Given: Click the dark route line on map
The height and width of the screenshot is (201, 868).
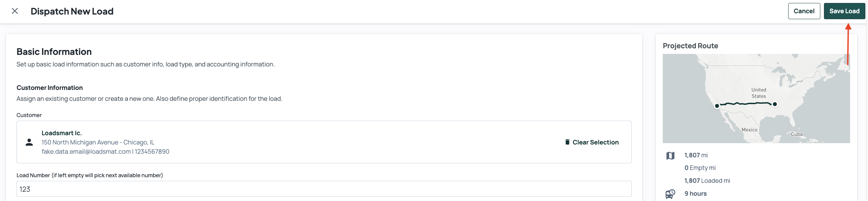Looking at the screenshot, I should [x=746, y=104].
